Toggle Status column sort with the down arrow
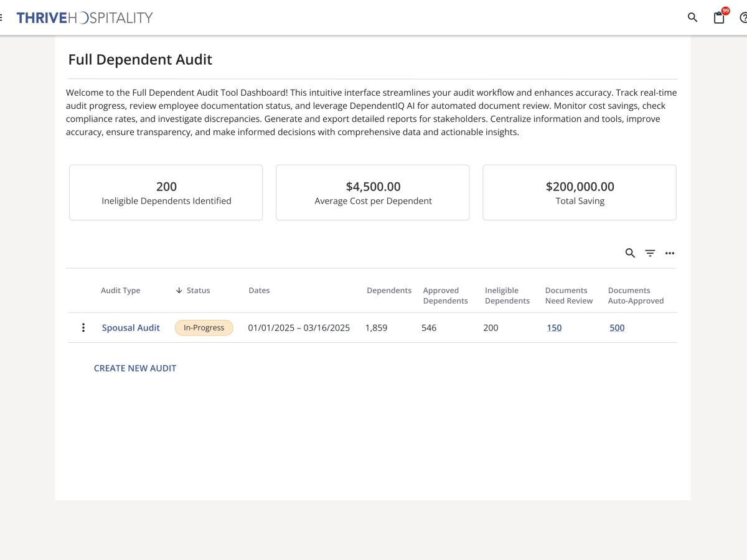Screen dimensions: 747x560 click(x=178, y=290)
